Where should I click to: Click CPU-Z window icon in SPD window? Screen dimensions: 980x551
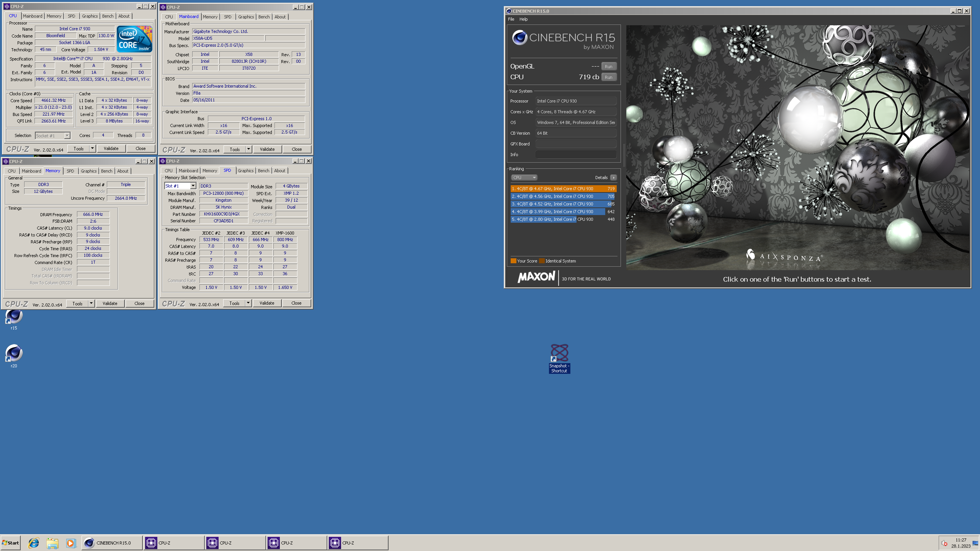click(163, 161)
